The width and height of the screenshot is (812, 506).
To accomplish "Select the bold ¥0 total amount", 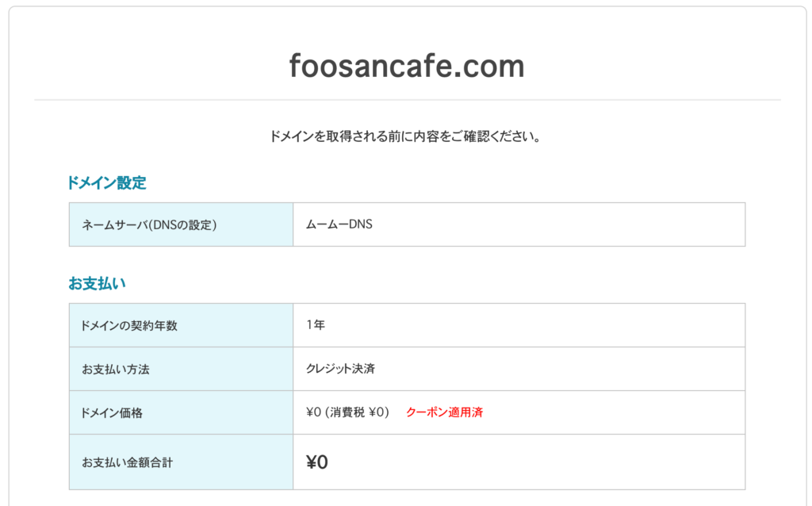I will (x=317, y=462).
